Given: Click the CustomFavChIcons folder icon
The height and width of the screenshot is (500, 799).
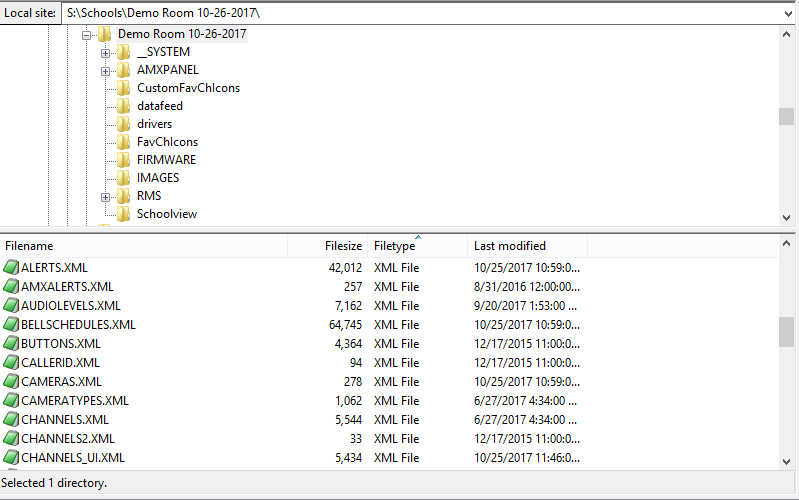Looking at the screenshot, I should (123, 88).
